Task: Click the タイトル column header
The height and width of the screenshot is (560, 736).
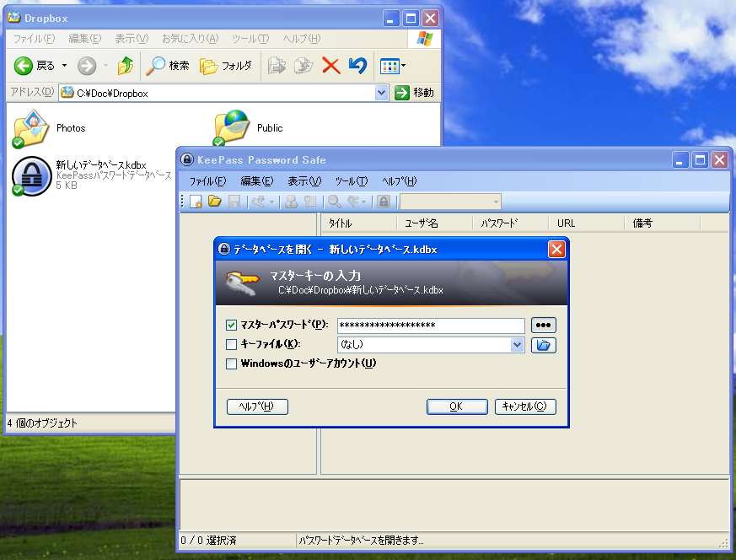Action: (359, 223)
